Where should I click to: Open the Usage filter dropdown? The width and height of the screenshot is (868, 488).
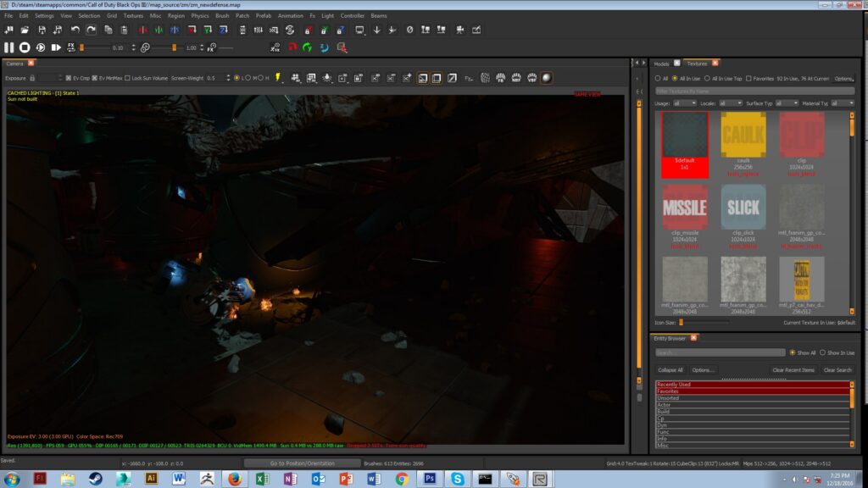click(x=684, y=103)
